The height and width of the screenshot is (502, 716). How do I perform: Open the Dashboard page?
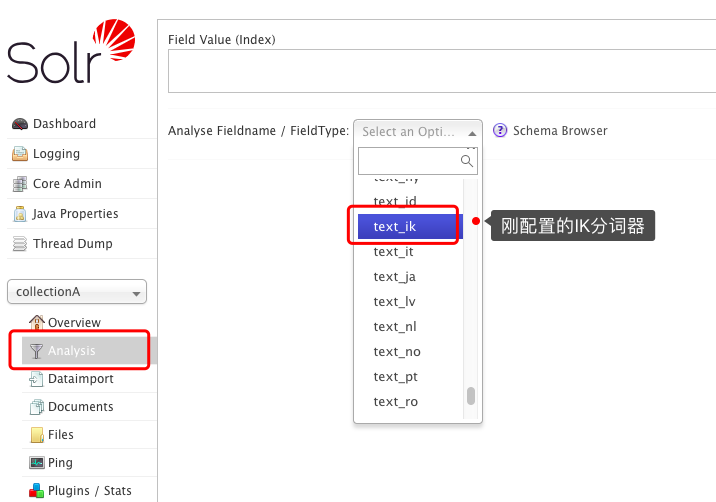[64, 124]
